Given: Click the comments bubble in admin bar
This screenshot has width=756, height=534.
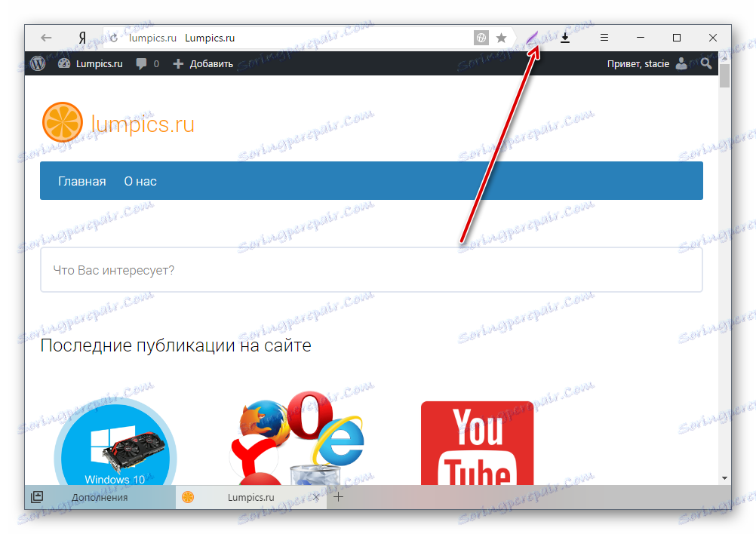Looking at the screenshot, I should [x=140, y=63].
